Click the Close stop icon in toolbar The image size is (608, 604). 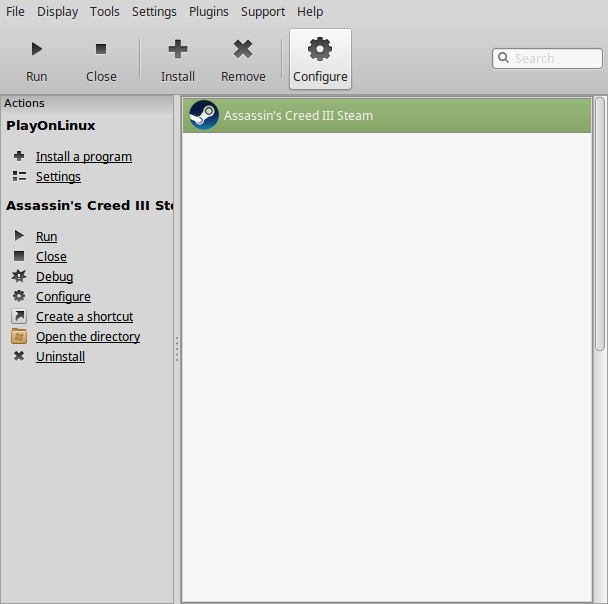(101, 49)
